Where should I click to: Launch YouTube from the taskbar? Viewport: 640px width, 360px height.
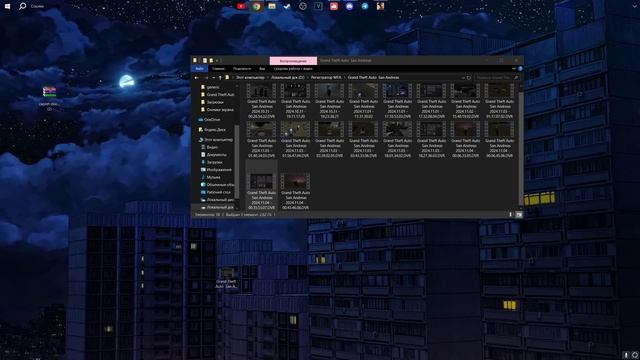tap(241, 6)
